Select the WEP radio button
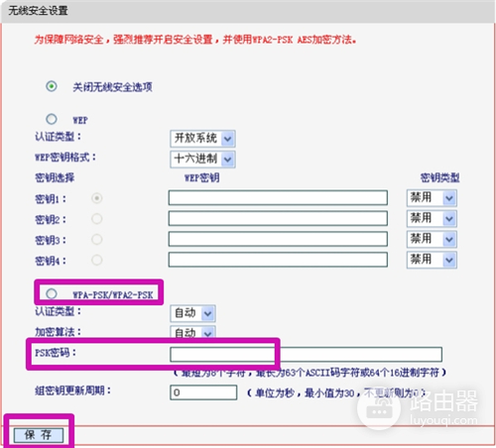 tap(52, 119)
